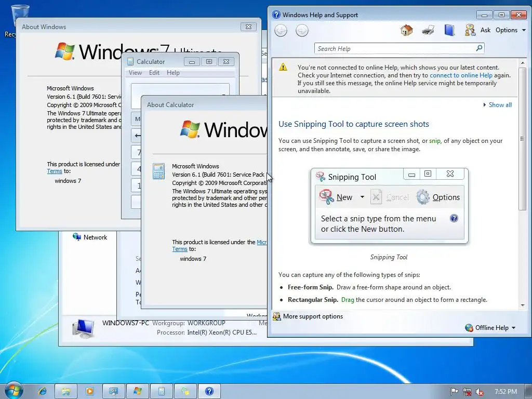Click the green 'snip' definition link
This screenshot has height=399, width=532.
pos(435,141)
